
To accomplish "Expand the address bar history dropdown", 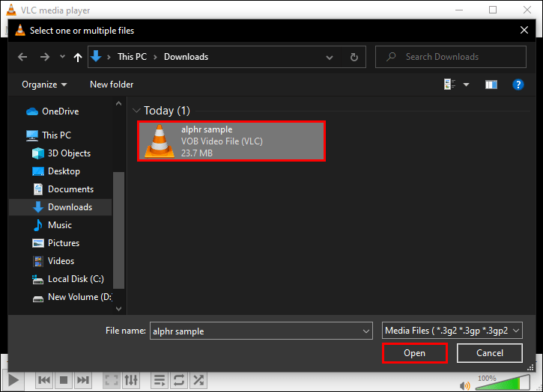I will click(330, 58).
